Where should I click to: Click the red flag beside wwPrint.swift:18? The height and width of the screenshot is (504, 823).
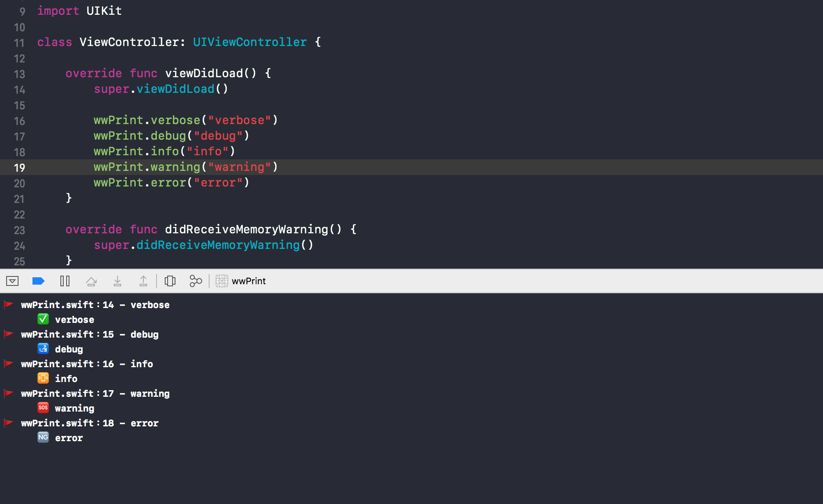[x=9, y=423]
